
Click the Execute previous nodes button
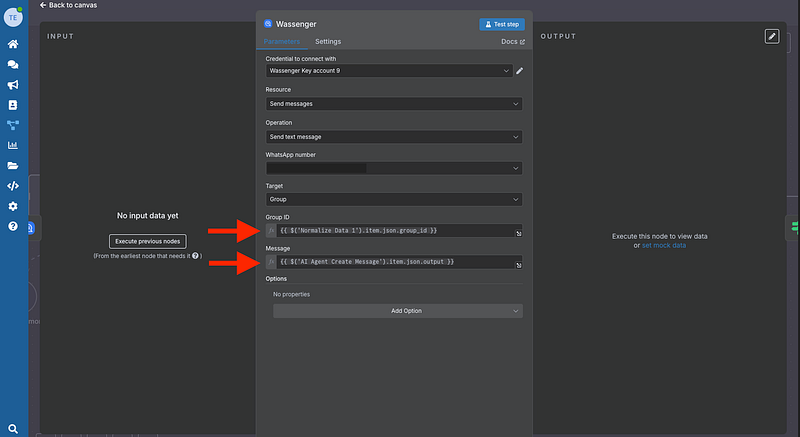tap(147, 241)
